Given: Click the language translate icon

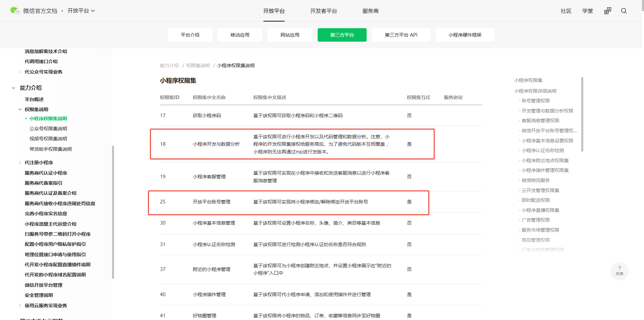Looking at the screenshot, I should [608, 11].
